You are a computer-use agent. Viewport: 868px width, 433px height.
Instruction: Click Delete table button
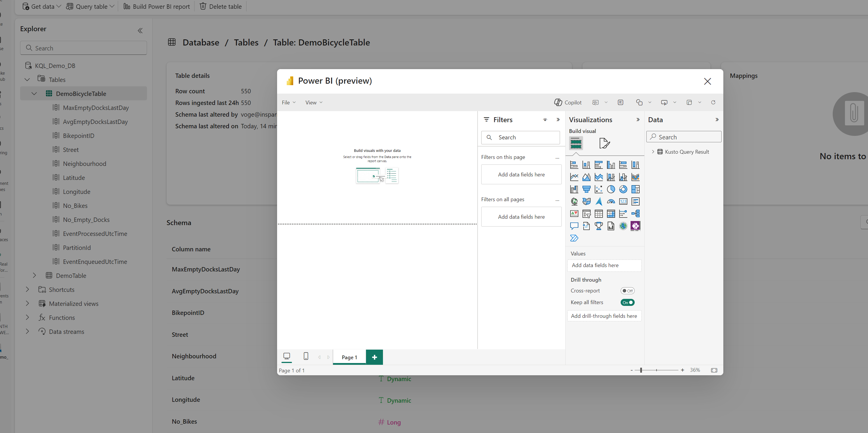tap(221, 6)
